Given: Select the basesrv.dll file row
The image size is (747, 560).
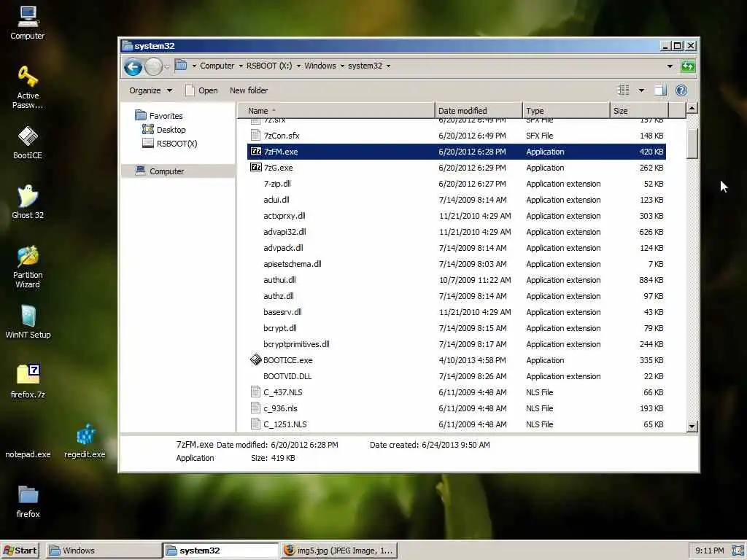Looking at the screenshot, I should point(457,312).
